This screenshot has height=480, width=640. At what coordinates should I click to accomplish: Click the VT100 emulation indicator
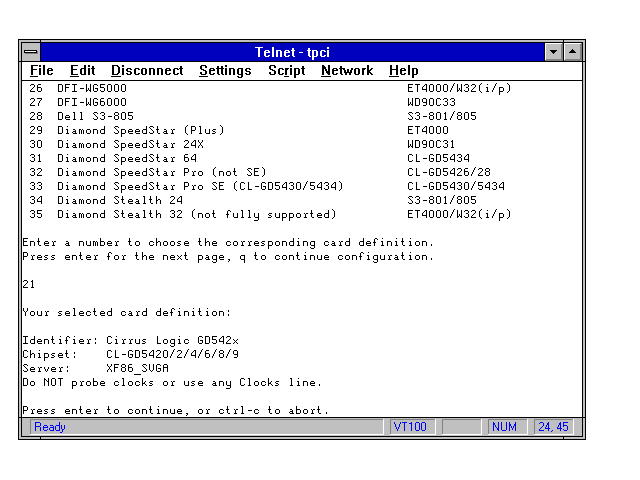tap(410, 427)
